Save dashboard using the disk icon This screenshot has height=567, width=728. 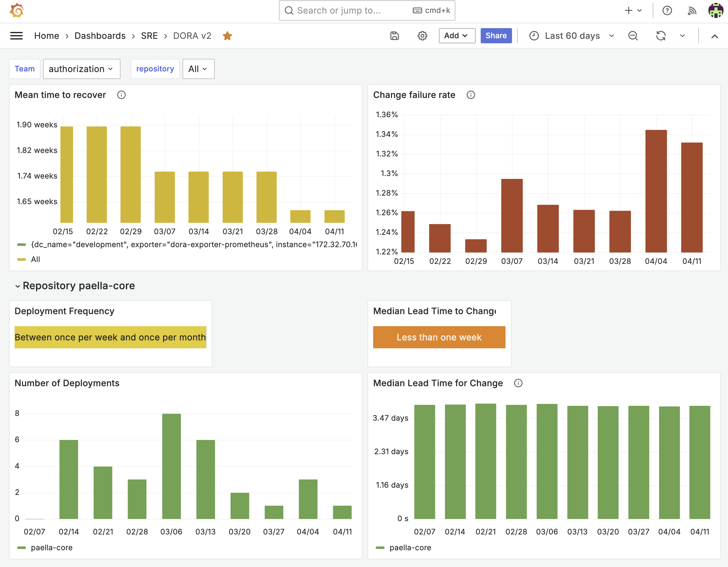pos(395,36)
